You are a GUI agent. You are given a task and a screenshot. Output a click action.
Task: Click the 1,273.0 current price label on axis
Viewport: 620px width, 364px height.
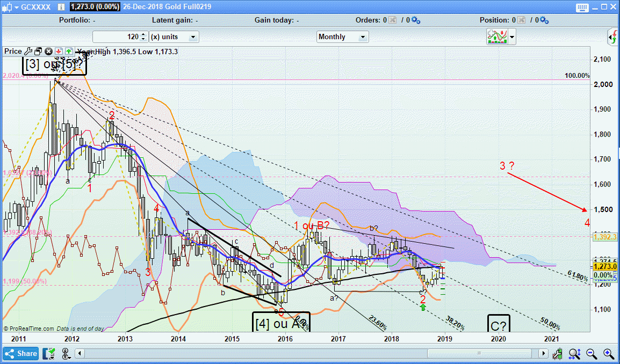(x=605, y=267)
